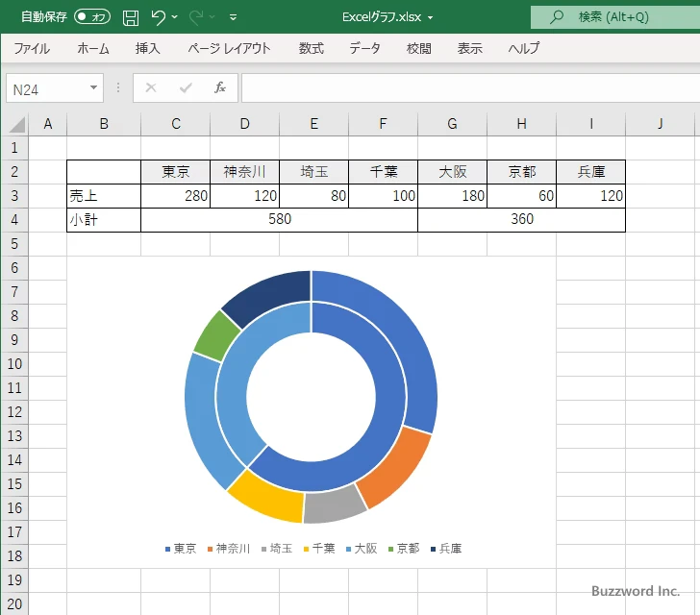Open the ヘルプ tab
700x615 pixels.
click(524, 48)
